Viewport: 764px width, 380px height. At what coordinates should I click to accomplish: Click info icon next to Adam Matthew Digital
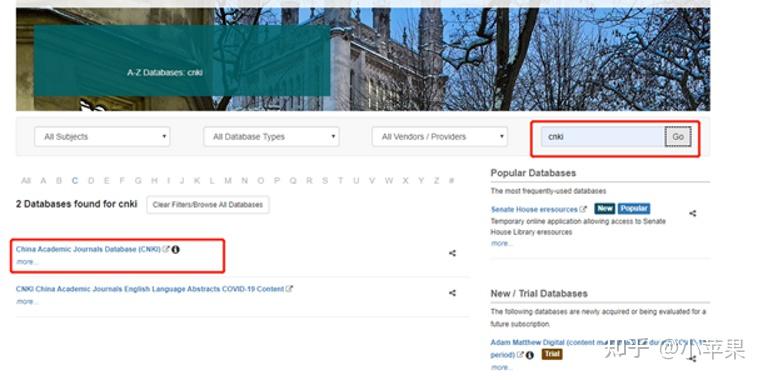coord(530,355)
